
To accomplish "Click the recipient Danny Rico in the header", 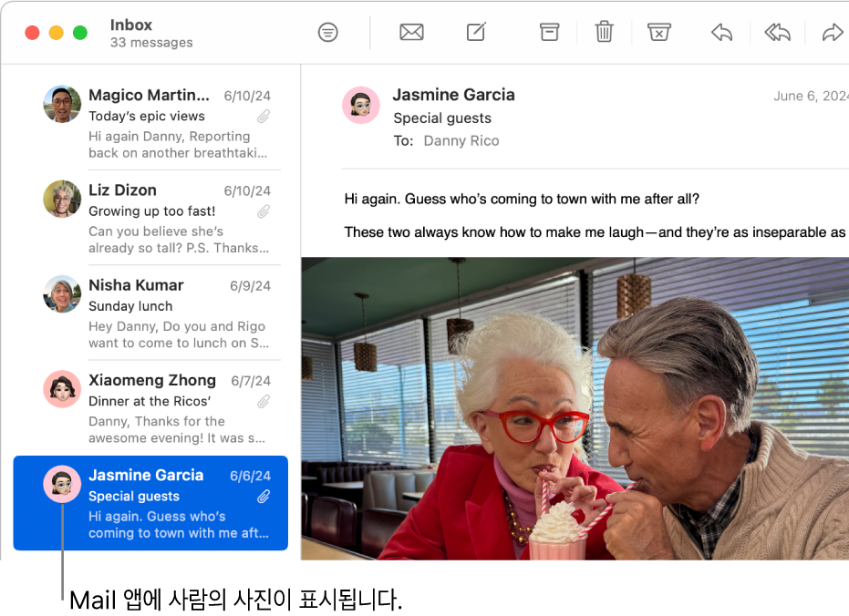I will tap(461, 140).
